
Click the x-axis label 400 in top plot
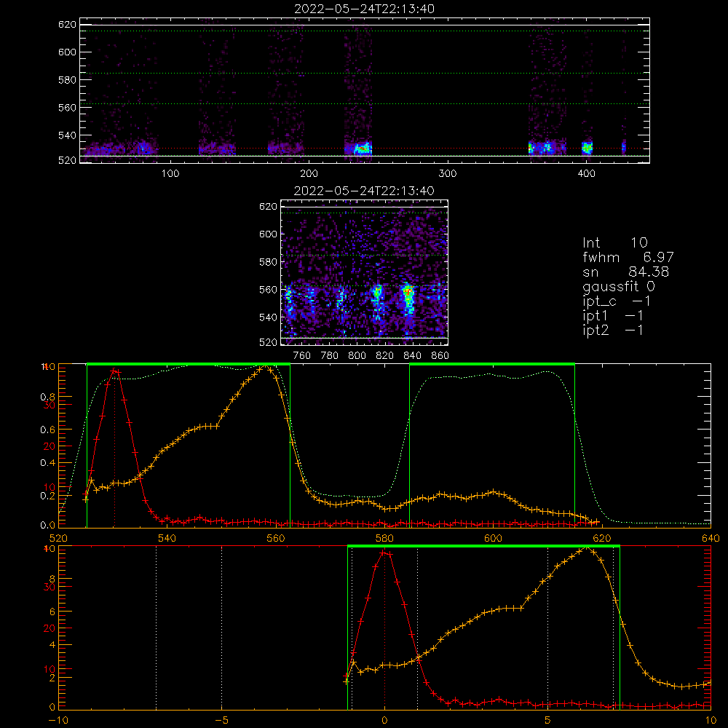586,174
